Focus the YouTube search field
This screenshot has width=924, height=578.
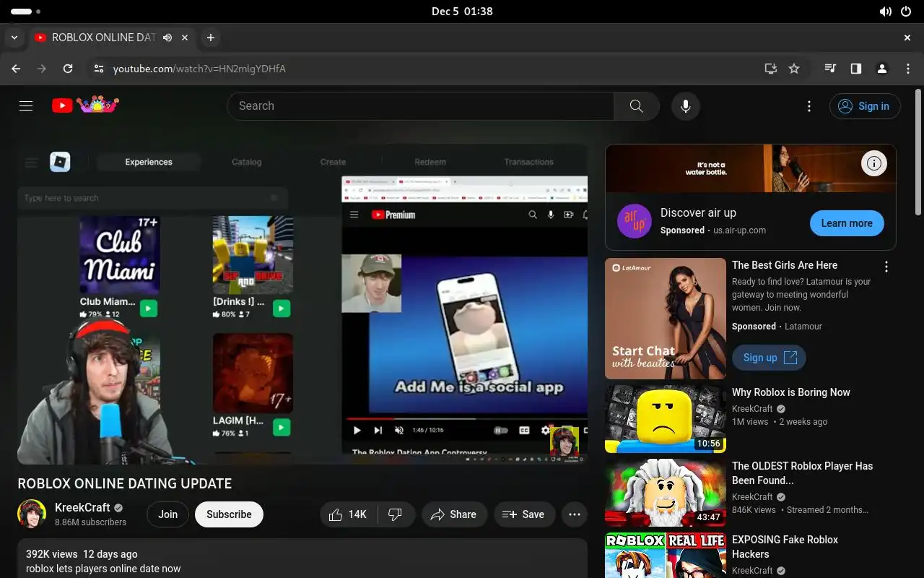[x=421, y=106]
